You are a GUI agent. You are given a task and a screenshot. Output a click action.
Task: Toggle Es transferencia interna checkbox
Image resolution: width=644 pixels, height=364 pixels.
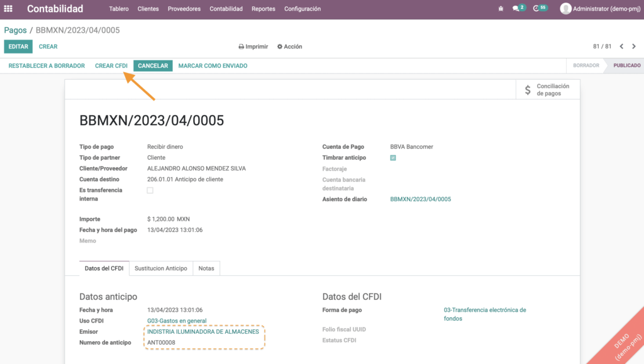(150, 190)
